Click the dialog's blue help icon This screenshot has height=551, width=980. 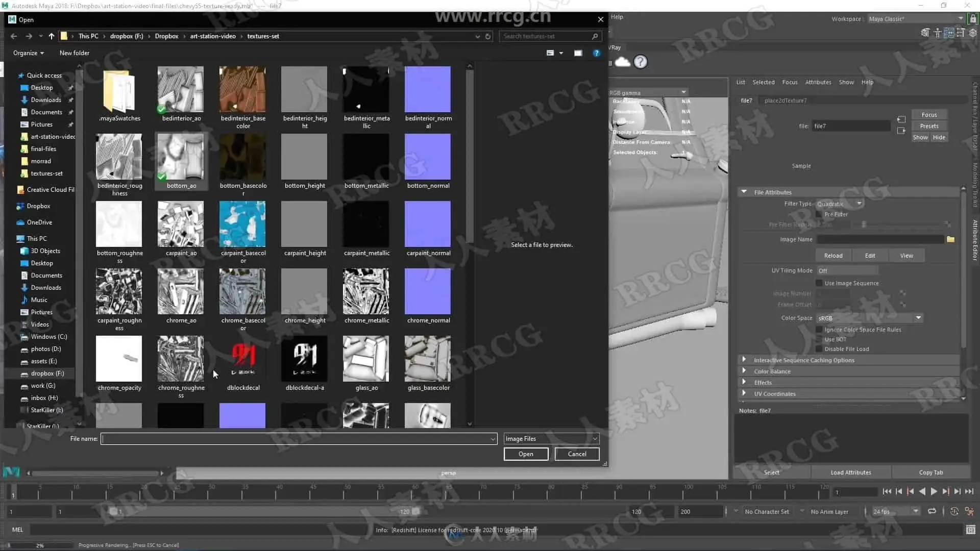pos(596,53)
